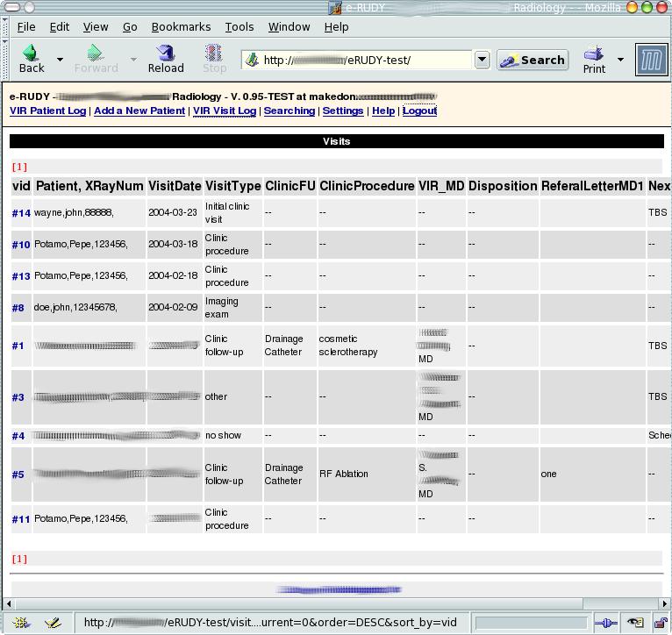Image resolution: width=672 pixels, height=635 pixels.
Task: Click the Disposition column header
Action: coord(503,186)
